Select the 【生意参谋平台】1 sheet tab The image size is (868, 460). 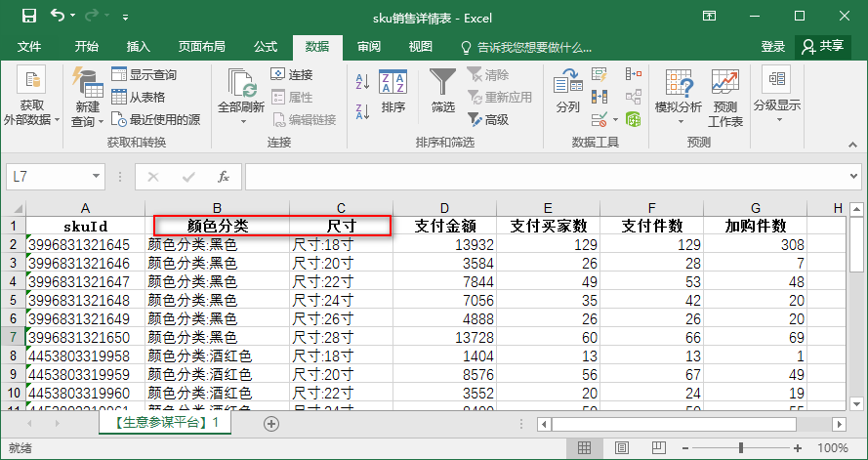pyautogui.click(x=165, y=424)
